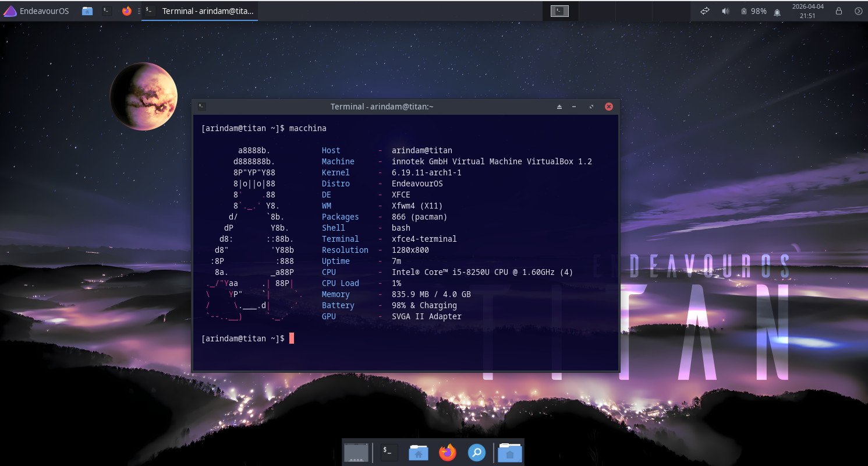The width and height of the screenshot is (868, 466).
Task: Open the EndeavourOS applications menu
Action: pyautogui.click(x=36, y=11)
